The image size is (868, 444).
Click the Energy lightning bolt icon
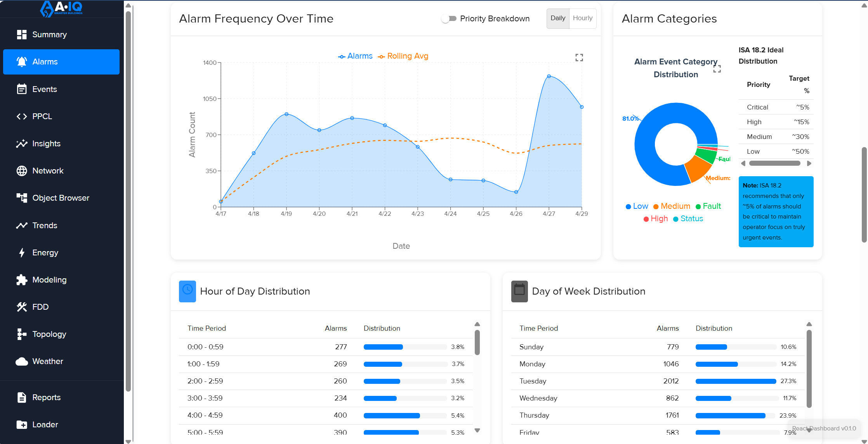coord(22,253)
